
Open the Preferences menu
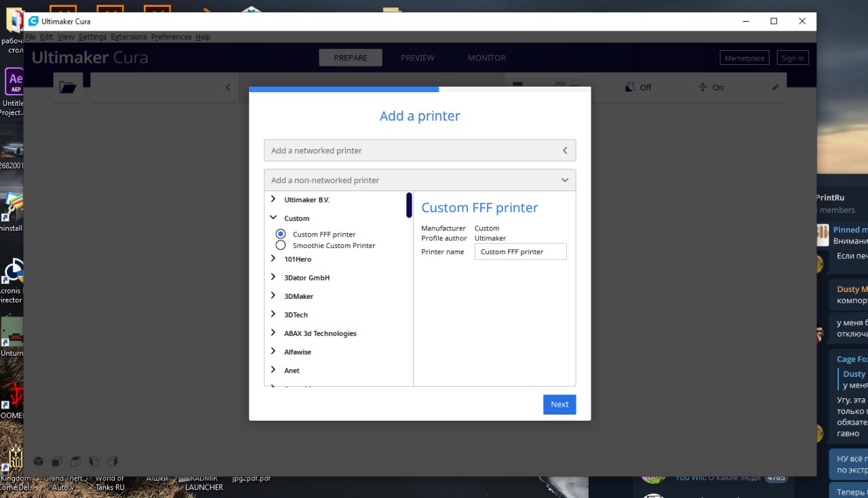(172, 37)
